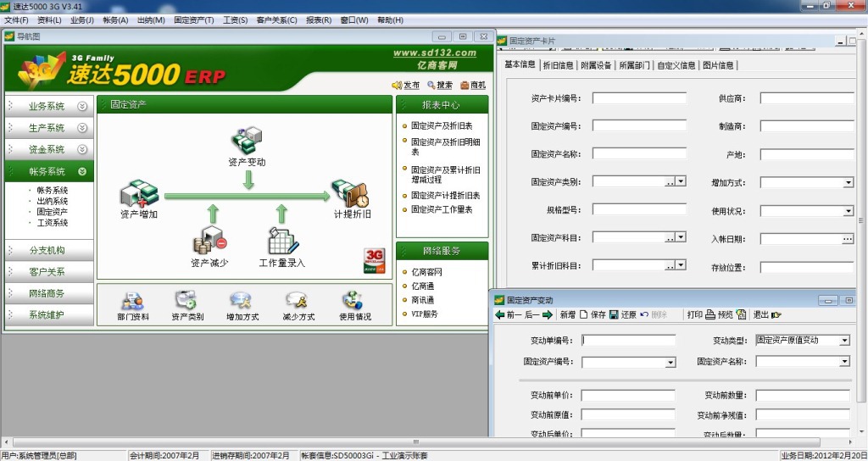Click 还原 in 固定资产变动 toolbar

[x=634, y=314]
